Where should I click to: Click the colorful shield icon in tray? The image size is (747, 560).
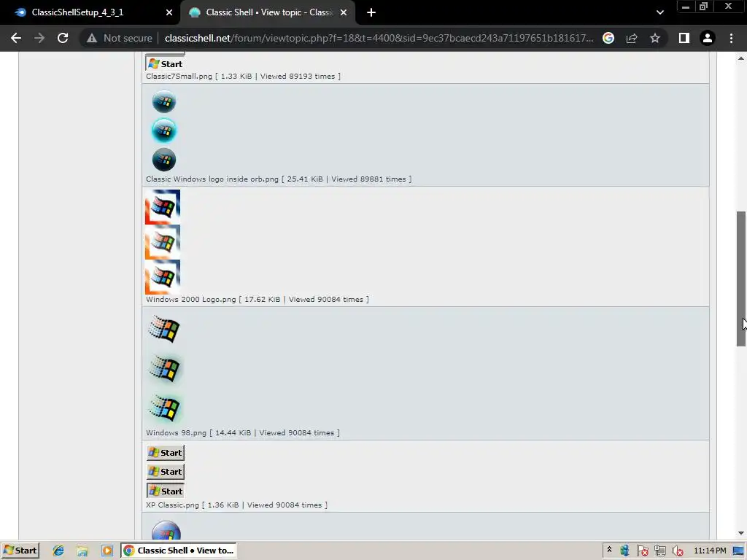(624, 551)
